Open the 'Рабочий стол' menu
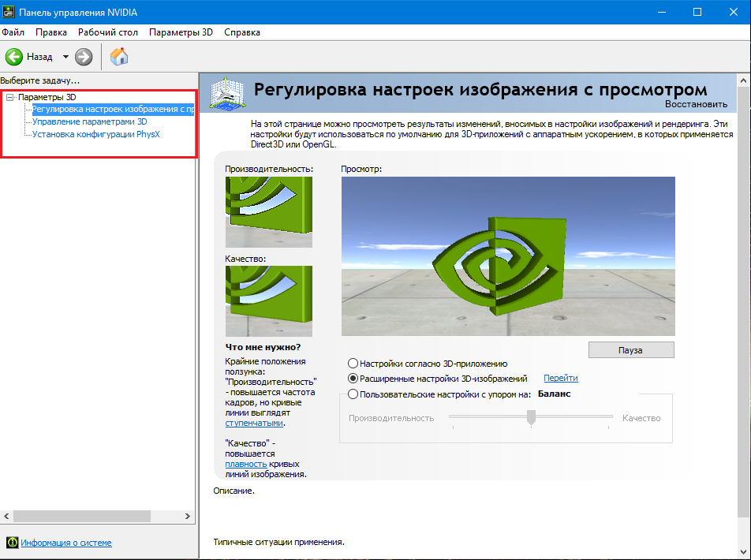 point(108,32)
